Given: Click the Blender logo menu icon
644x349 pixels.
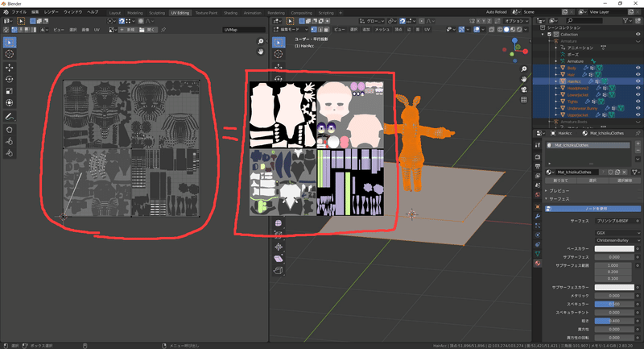Looking at the screenshot, I should coord(6,12).
